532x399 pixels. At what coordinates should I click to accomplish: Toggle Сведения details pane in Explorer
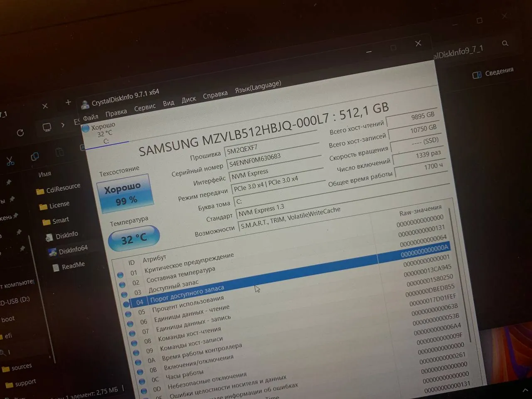click(493, 73)
